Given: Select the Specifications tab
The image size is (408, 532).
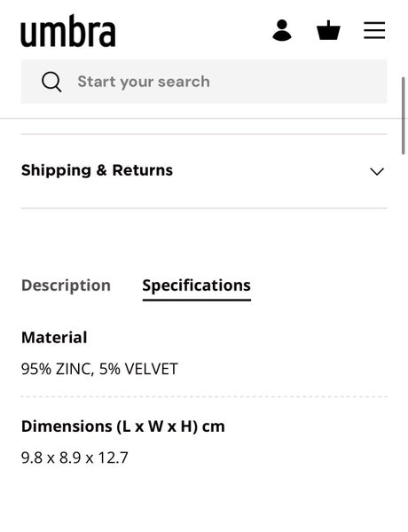Looking at the screenshot, I should [x=197, y=286].
